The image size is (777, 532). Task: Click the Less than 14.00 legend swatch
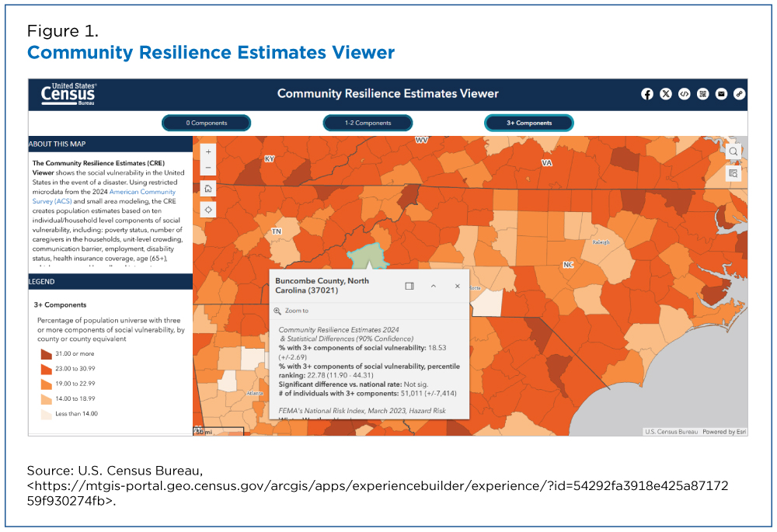point(46,414)
